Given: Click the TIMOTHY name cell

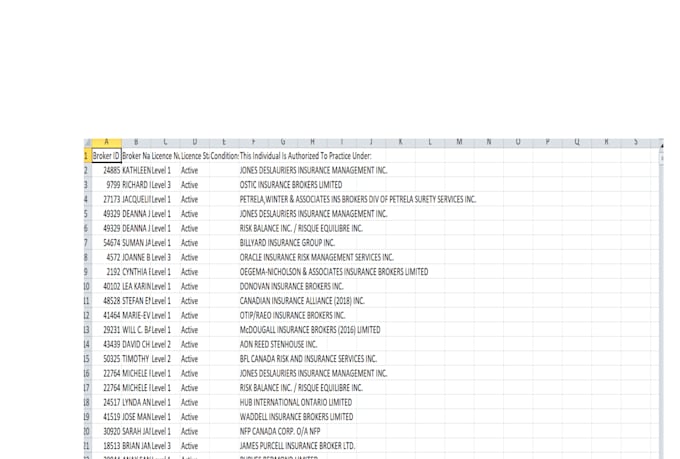Looking at the screenshot, I should click(x=136, y=359).
